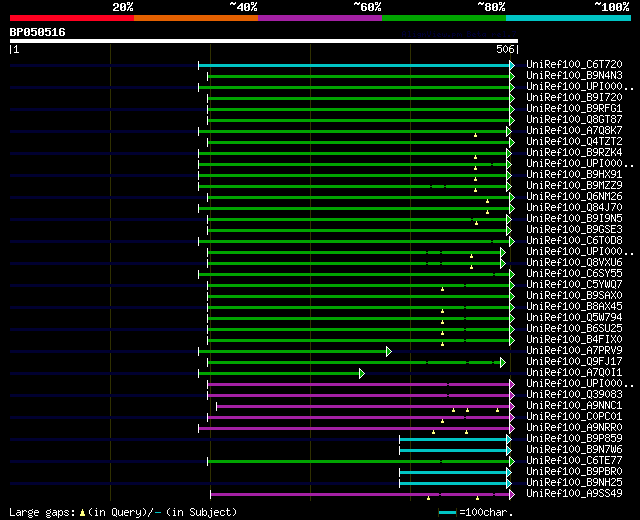Click the purple ~60% identity legend segment
The height and width of the screenshot is (520, 640).
pyautogui.click(x=320, y=18)
